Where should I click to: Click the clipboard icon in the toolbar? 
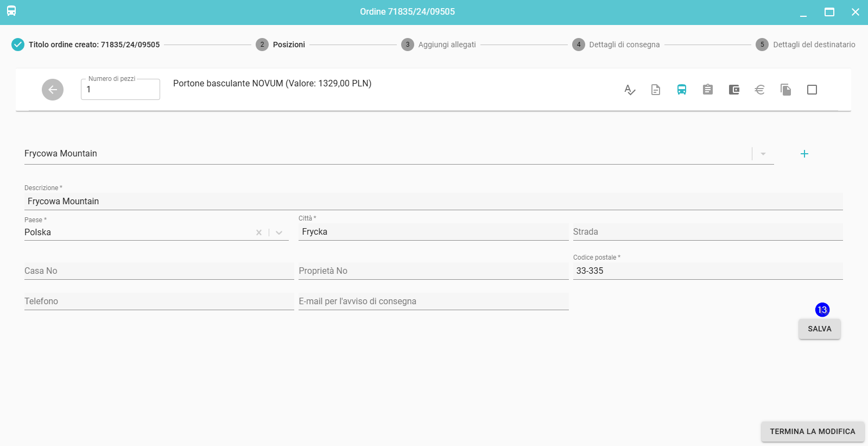click(708, 90)
